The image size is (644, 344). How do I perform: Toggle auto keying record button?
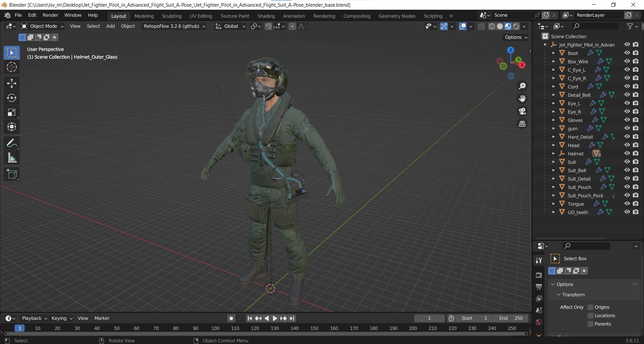pos(231,318)
